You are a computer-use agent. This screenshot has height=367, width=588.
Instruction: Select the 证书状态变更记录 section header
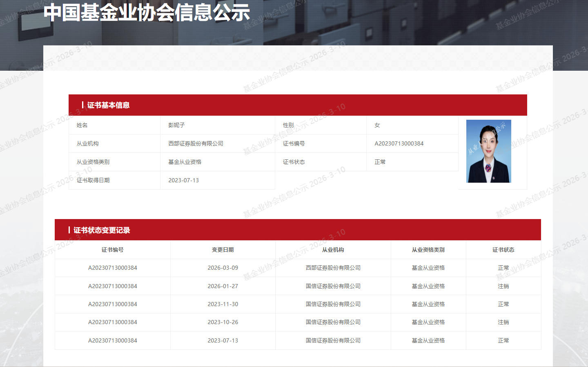coord(102,230)
